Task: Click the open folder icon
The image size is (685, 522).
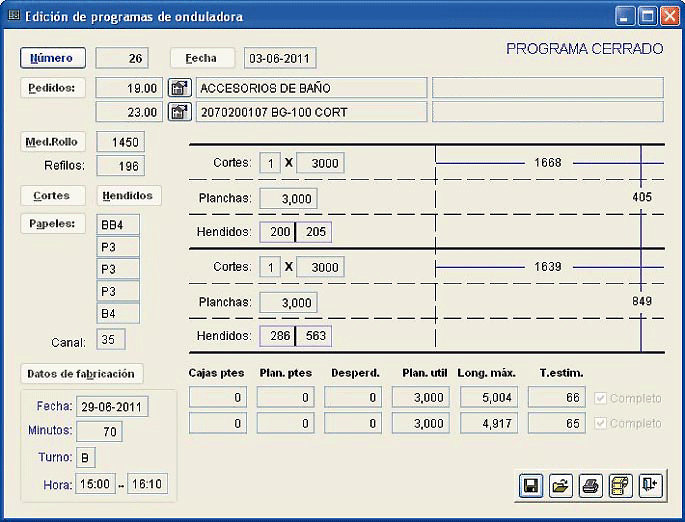Action: coord(560,485)
